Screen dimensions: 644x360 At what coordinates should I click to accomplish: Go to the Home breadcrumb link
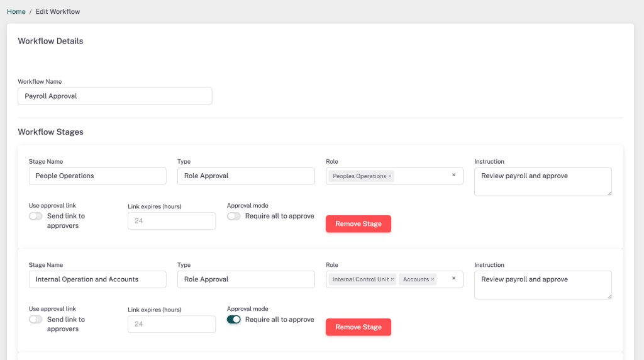click(16, 11)
